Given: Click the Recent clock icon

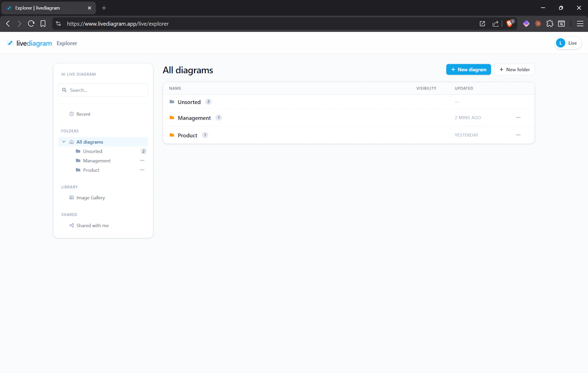Looking at the screenshot, I should click(72, 114).
